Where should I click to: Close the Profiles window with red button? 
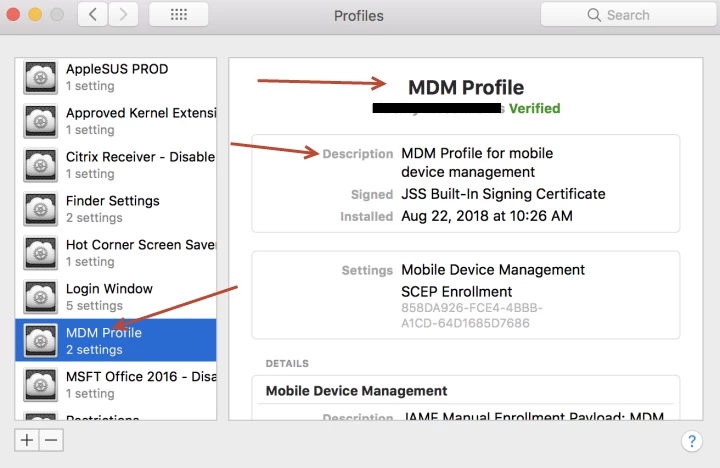click(x=13, y=14)
